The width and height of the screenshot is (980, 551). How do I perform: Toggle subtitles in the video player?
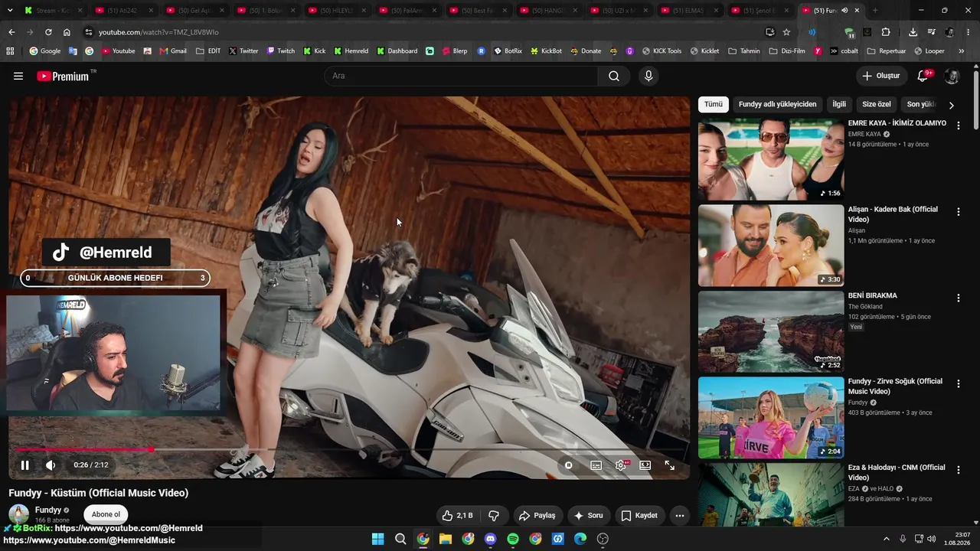pos(596,465)
